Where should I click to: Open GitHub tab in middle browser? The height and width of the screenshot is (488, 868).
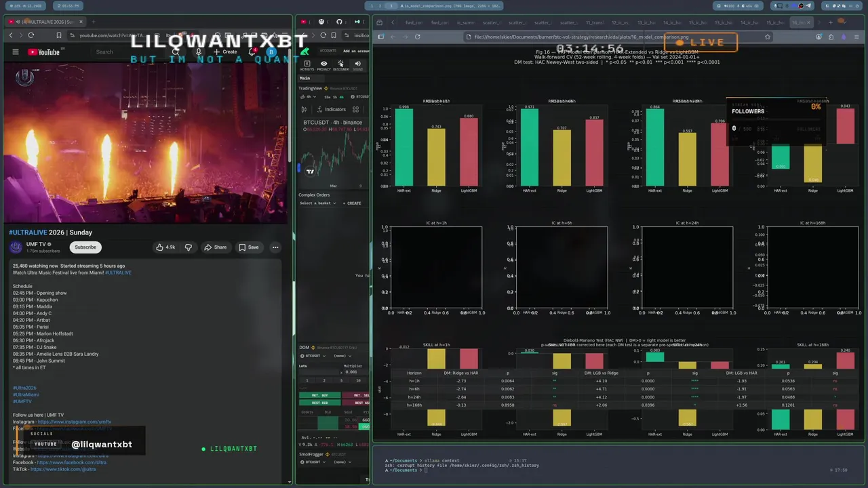click(339, 22)
